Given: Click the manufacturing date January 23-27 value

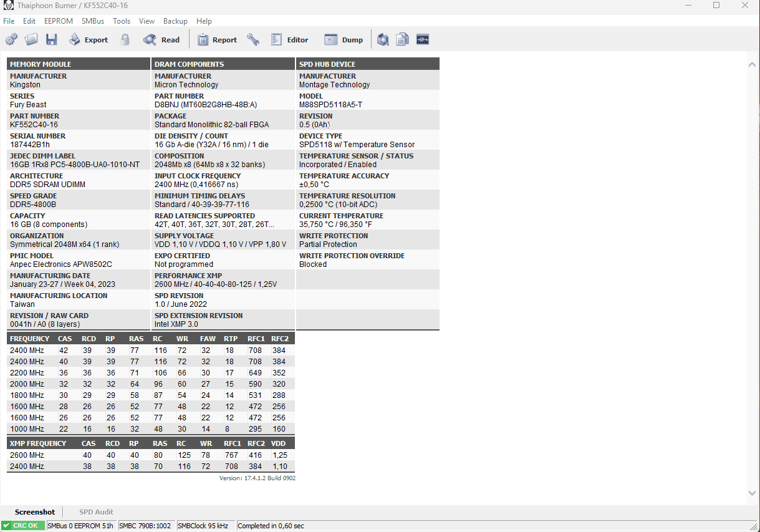Looking at the screenshot, I should pyautogui.click(x=62, y=284).
